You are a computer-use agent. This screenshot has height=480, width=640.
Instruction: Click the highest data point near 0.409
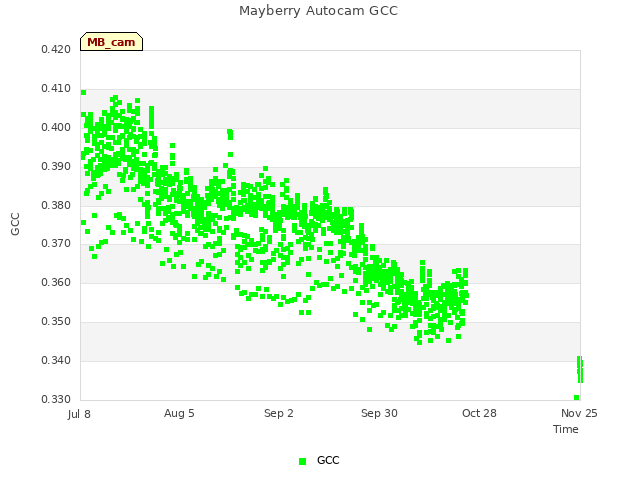[83, 93]
